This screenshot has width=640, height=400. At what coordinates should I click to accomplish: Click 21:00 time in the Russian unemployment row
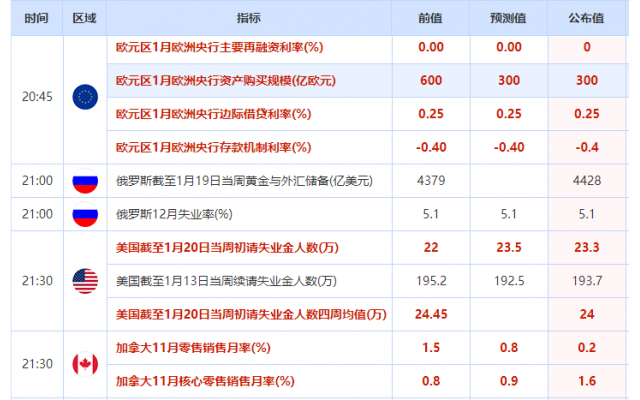pyautogui.click(x=37, y=214)
